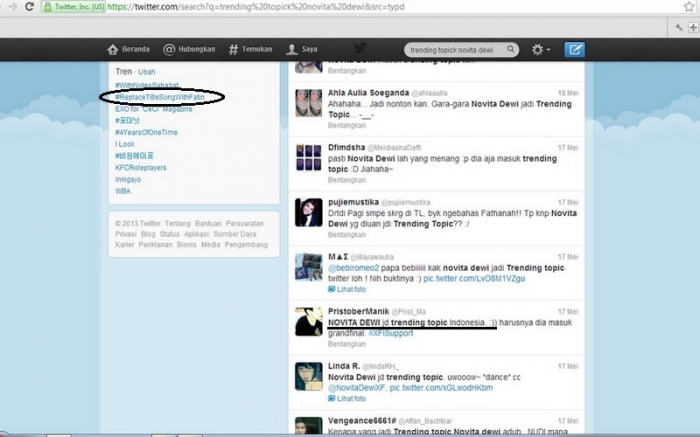Click the Twitter bird logo

(x=360, y=48)
